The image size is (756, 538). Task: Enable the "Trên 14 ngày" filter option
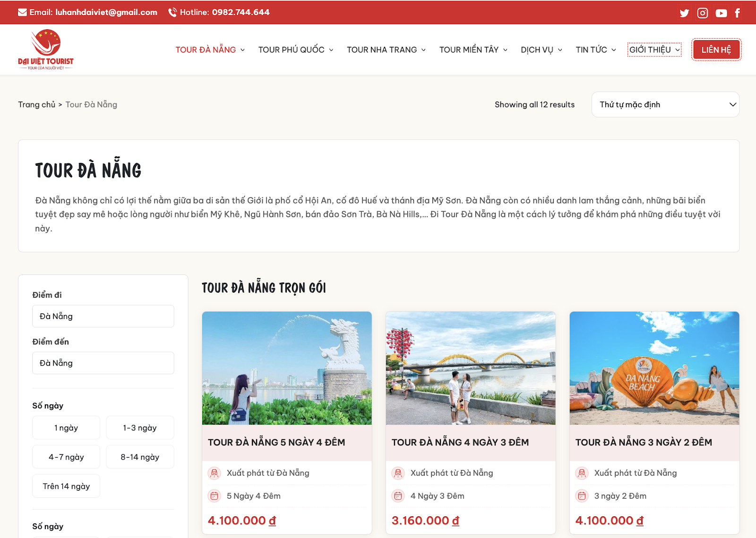[x=66, y=487]
